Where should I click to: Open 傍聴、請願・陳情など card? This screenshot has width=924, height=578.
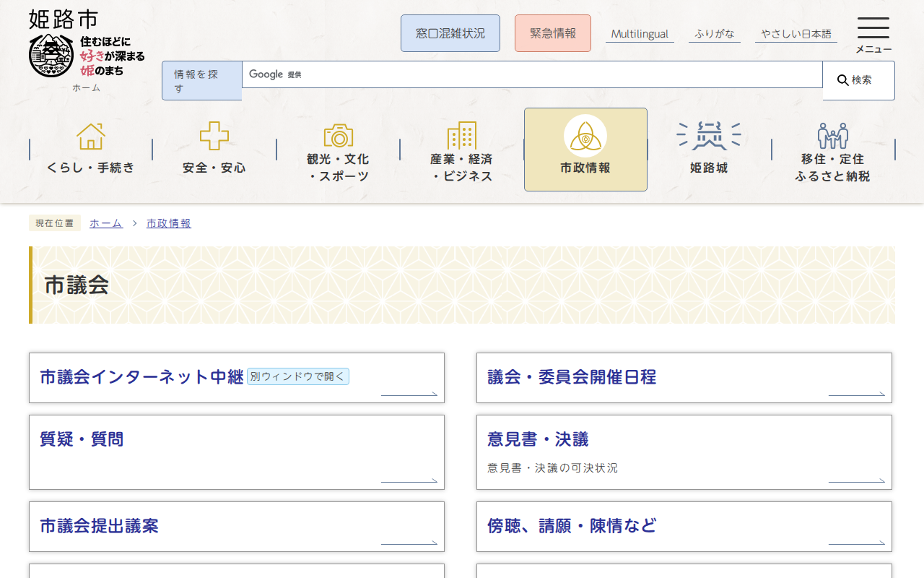pos(572,526)
